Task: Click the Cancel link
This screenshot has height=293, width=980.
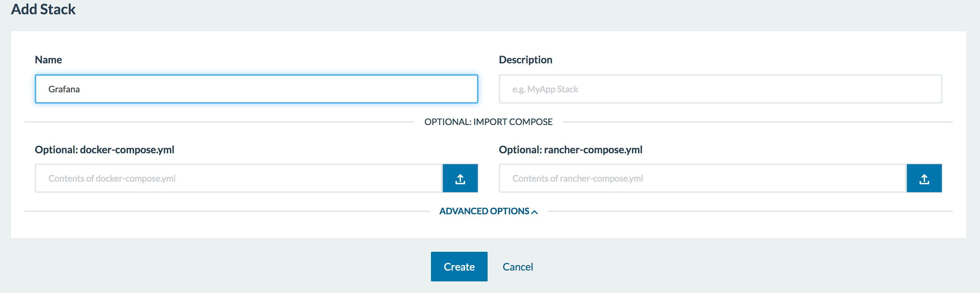Action: (517, 267)
